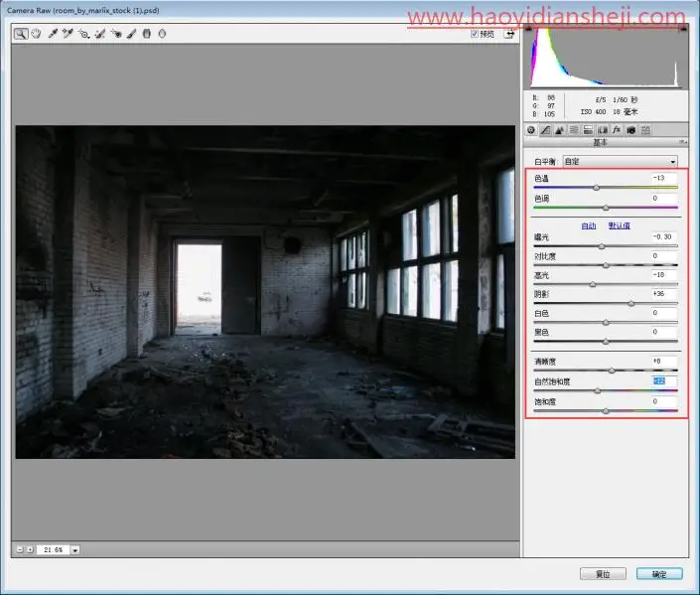Toggle shadow clipping warning in histogram
Image resolution: width=700 pixels, height=595 pixels.
click(x=528, y=29)
